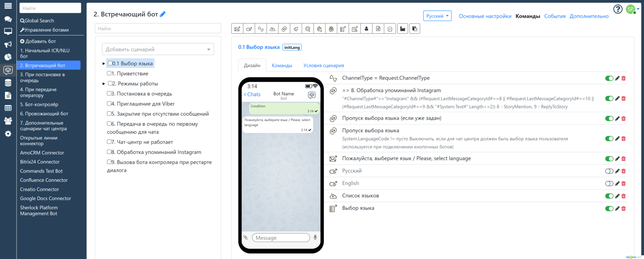
Task: Click Добавить бот in the sidebar
Action: tap(38, 41)
